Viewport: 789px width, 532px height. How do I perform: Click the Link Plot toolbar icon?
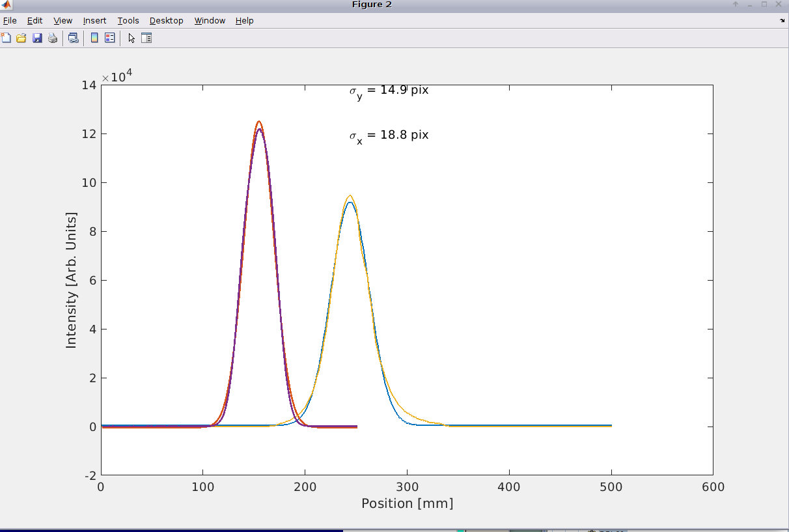click(73, 38)
